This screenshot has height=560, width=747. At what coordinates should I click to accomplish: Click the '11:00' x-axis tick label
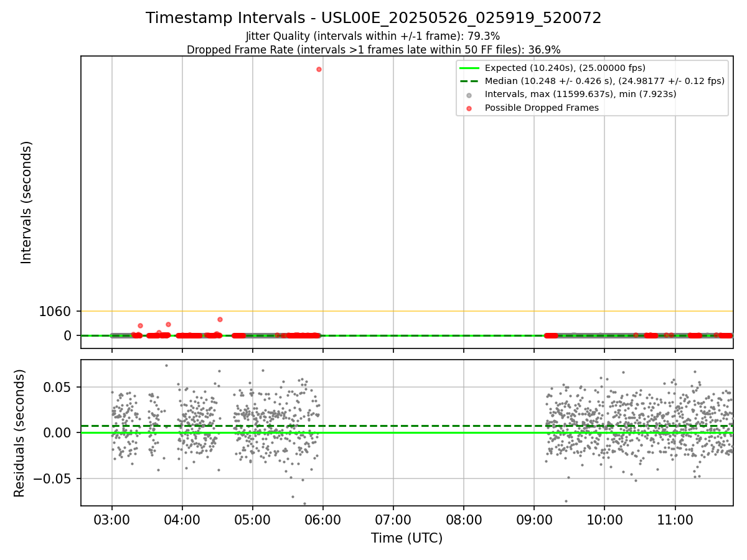[675, 520]
